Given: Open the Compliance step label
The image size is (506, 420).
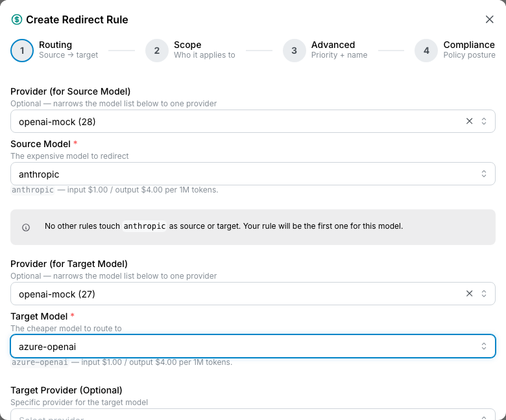Looking at the screenshot, I should click(x=469, y=45).
